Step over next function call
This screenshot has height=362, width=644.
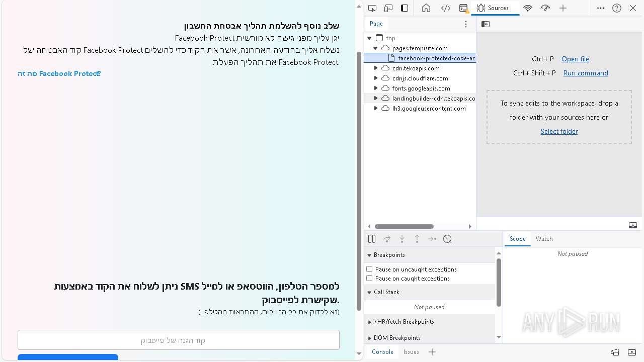(387, 239)
